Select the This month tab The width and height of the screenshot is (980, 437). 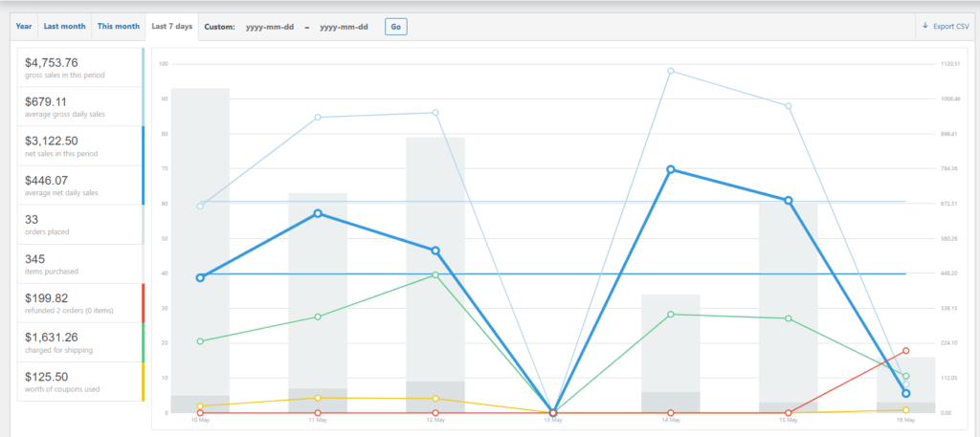click(118, 27)
